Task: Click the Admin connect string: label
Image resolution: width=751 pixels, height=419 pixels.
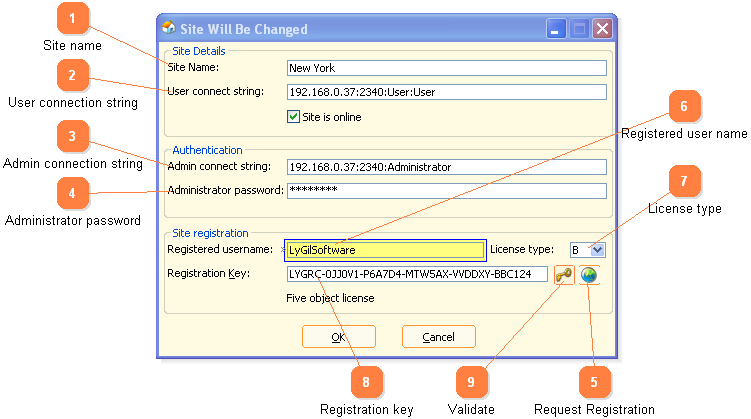Action: point(219,166)
